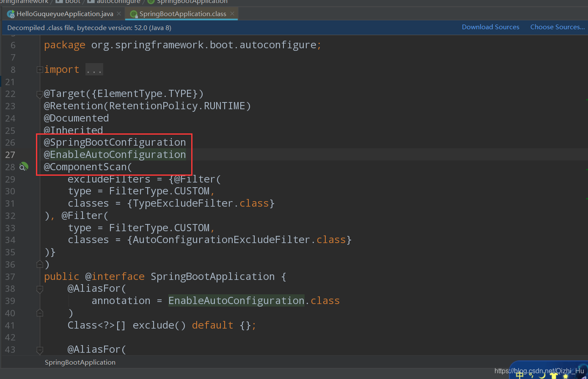
Task: Click TypeExcludeFilter class name
Action: 183,204
